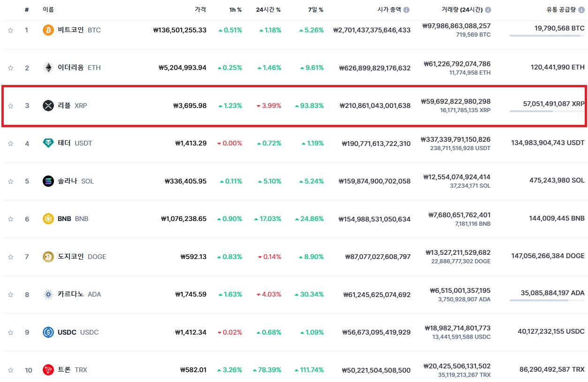Click the USDC coin logo icon
This screenshot has height=382, width=588.
click(48, 332)
